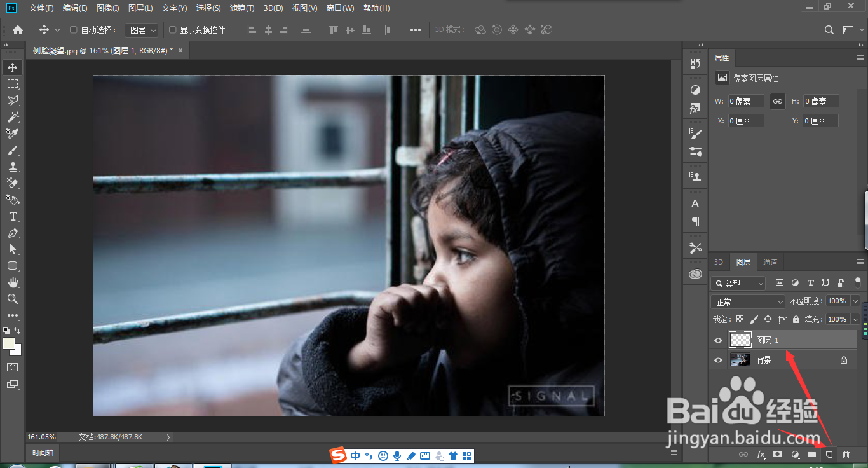Create new fill or adjustment layer
Image resolution: width=868 pixels, height=468 pixels.
[x=794, y=455]
